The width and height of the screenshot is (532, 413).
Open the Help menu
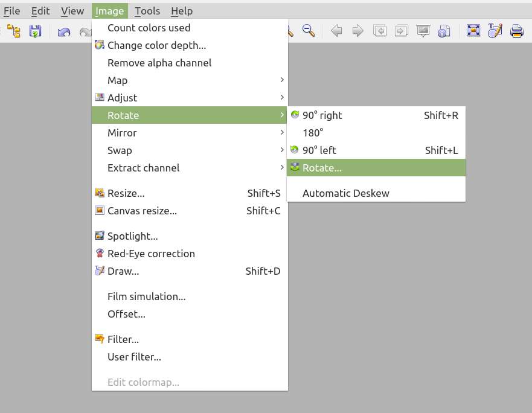(x=182, y=11)
